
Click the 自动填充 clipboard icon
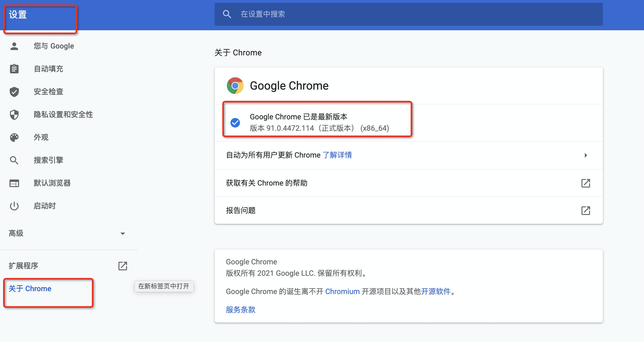pyautogui.click(x=14, y=69)
